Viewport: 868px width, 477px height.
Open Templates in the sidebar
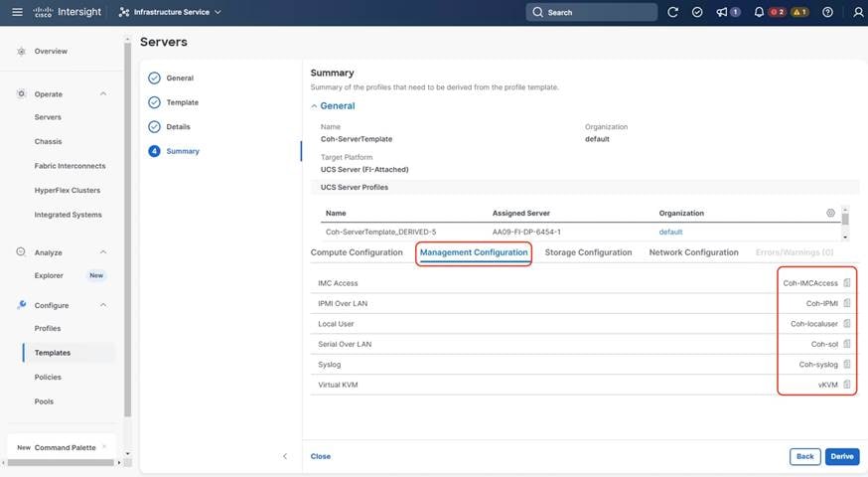click(53, 353)
